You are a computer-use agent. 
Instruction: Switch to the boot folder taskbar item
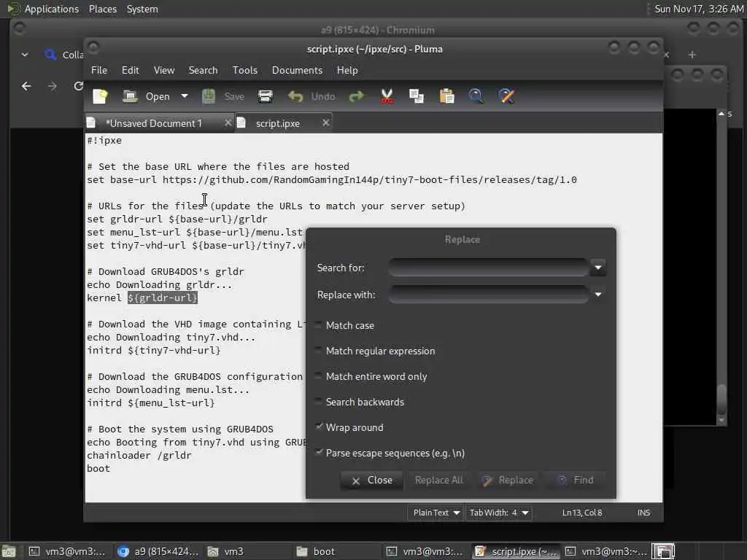pyautogui.click(x=317, y=551)
